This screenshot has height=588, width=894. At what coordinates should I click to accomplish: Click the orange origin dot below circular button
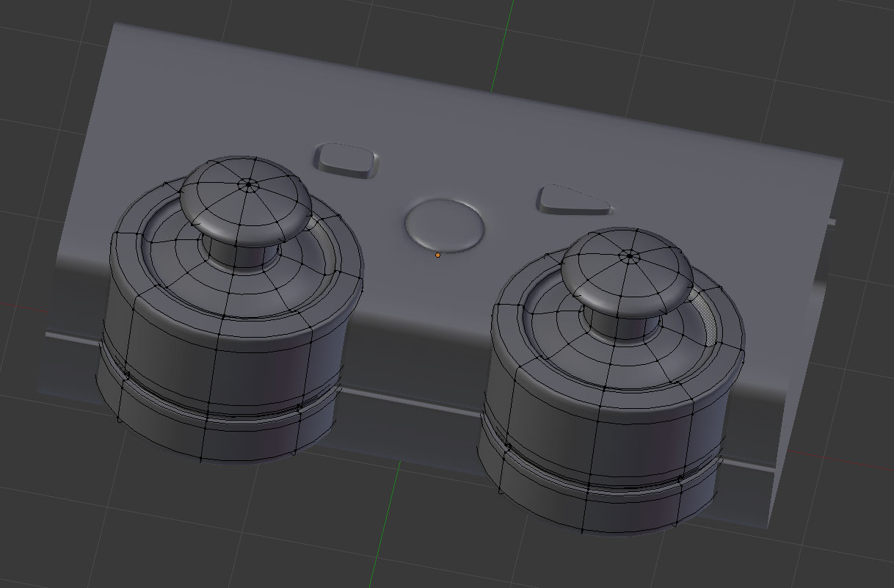click(x=438, y=255)
